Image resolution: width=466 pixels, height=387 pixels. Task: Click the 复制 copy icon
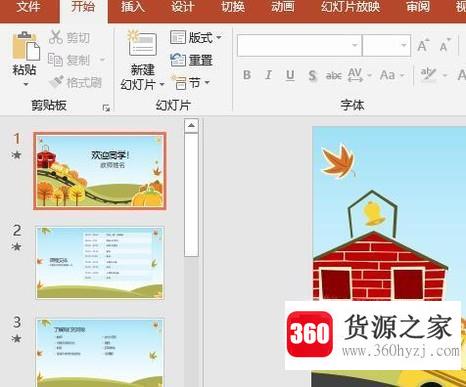(x=55, y=60)
